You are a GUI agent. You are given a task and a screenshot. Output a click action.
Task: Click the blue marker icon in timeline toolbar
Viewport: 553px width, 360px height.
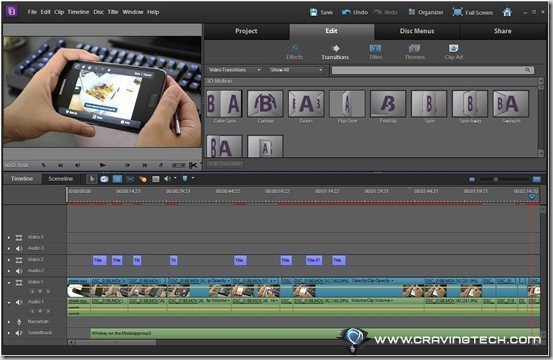[185, 179]
